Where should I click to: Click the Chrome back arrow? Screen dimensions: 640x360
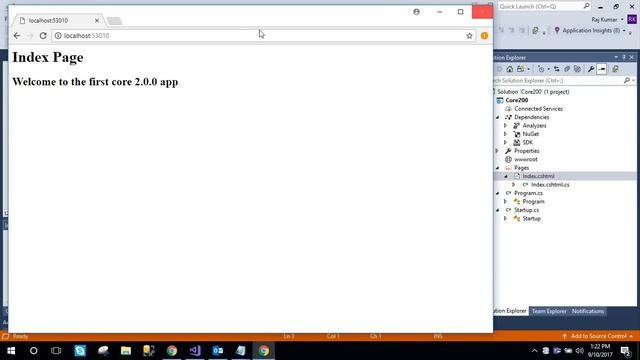click(17, 36)
